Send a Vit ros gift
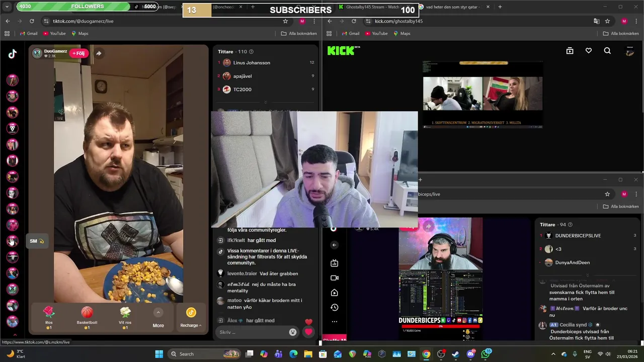 tap(125, 318)
